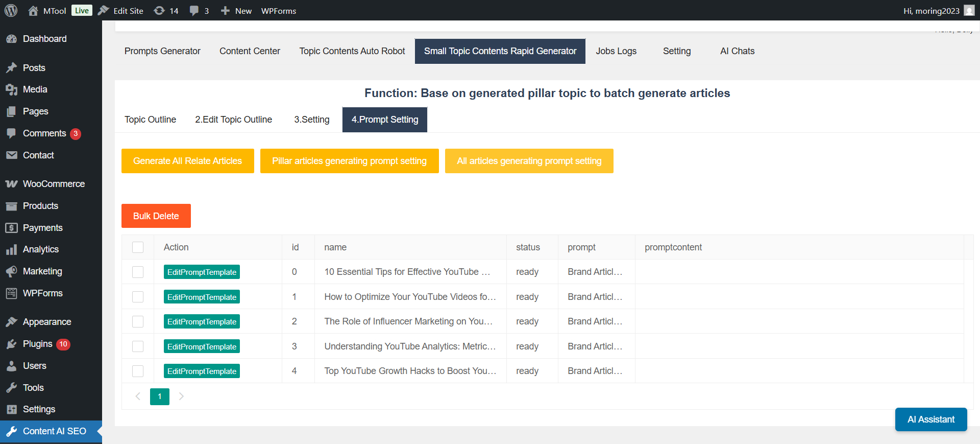
Task: Select the checkbox for row id 3
Action: [138, 346]
